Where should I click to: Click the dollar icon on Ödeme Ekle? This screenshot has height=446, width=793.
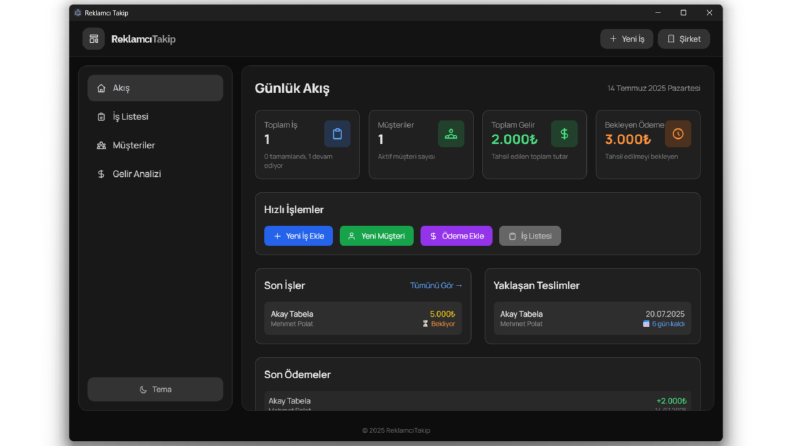(433, 236)
